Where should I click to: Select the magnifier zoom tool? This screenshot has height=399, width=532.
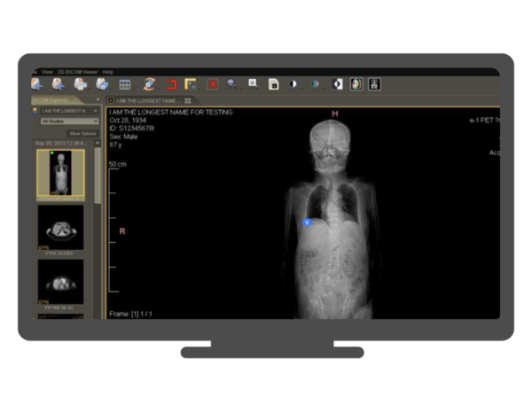pos(231,83)
